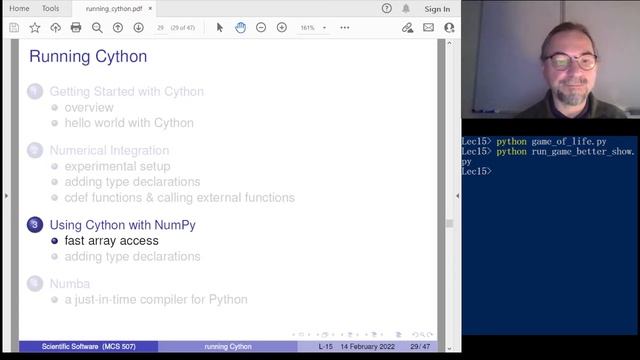Open find text with the magnifier icon
640x360 pixels.
pos(97,28)
